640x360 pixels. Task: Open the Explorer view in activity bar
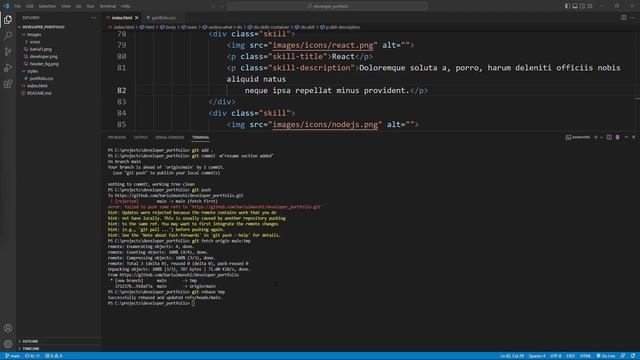(x=8, y=19)
